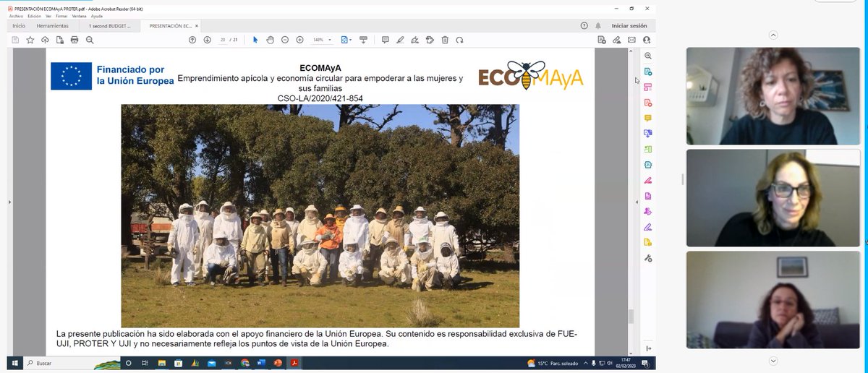Open the sign document pen tool
The image size is (868, 373).
coord(414,40)
